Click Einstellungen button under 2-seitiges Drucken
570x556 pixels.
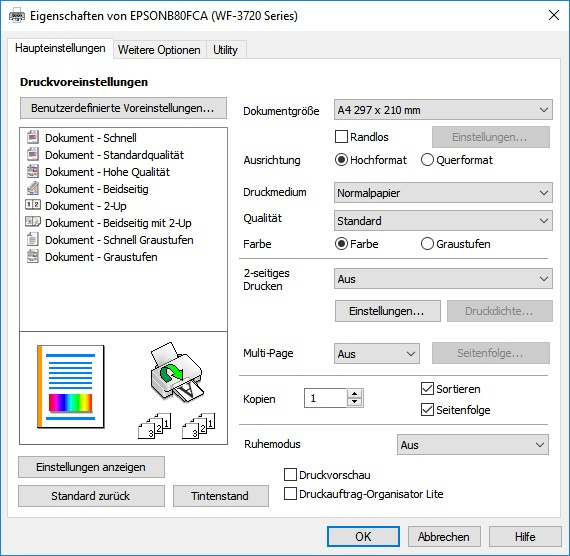(388, 311)
